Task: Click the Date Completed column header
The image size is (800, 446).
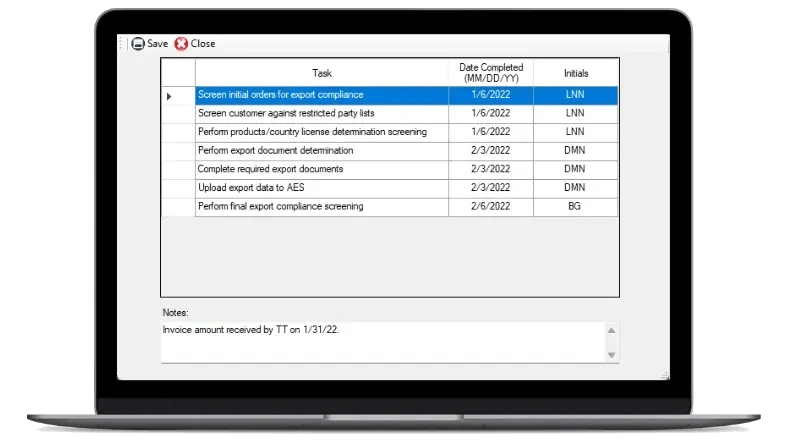Action: 491,73
